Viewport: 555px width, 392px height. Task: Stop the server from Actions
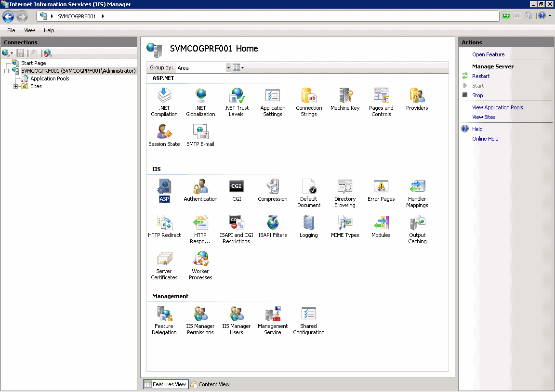click(477, 95)
